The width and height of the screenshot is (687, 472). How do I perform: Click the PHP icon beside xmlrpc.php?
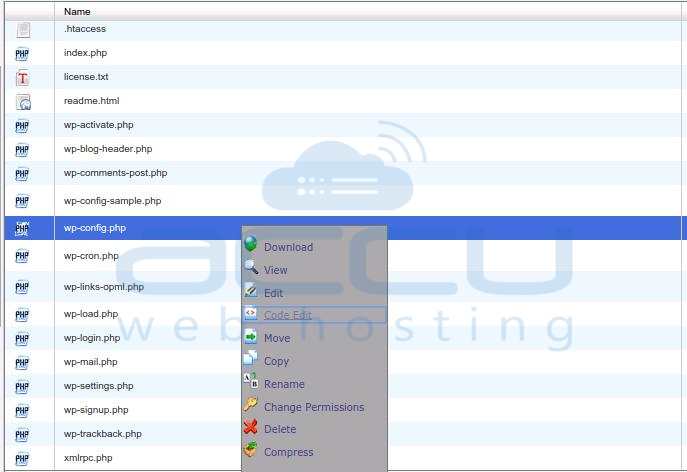click(22, 459)
